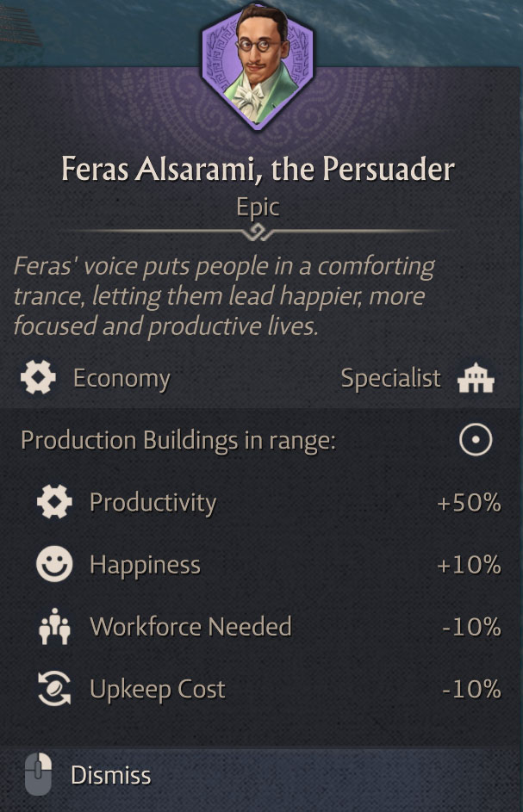Click the italic flavor text description
Viewport: 523px width, 812px height.
point(224,295)
